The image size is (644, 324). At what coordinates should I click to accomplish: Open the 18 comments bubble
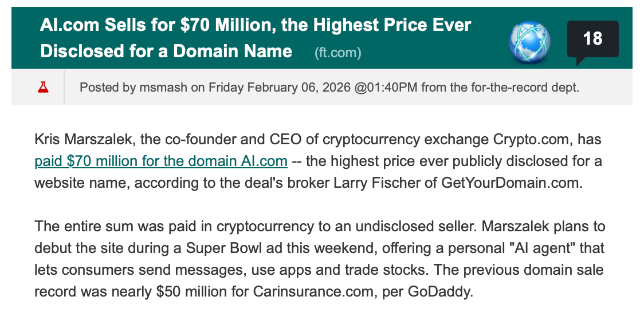click(592, 39)
